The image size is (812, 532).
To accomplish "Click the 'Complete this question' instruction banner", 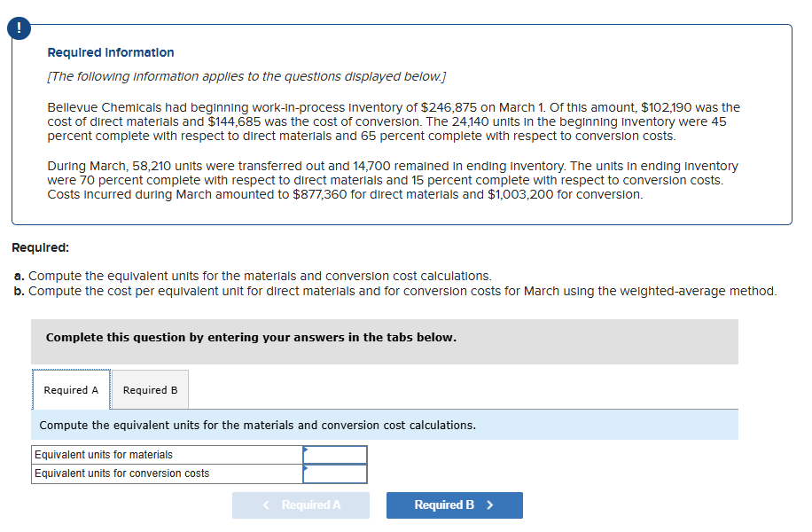I will [x=251, y=338].
